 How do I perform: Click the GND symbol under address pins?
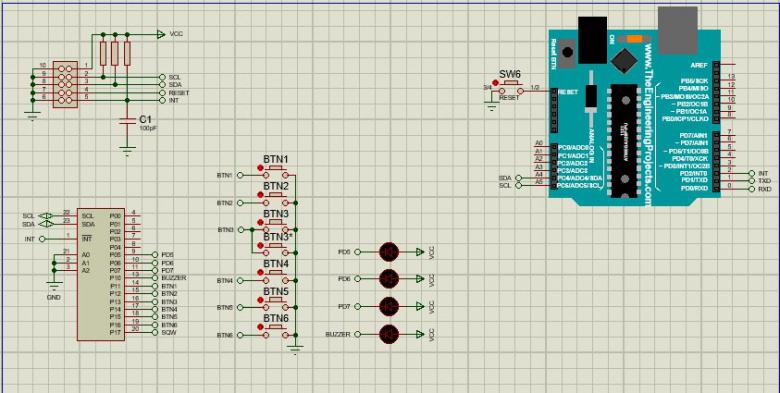[54, 286]
